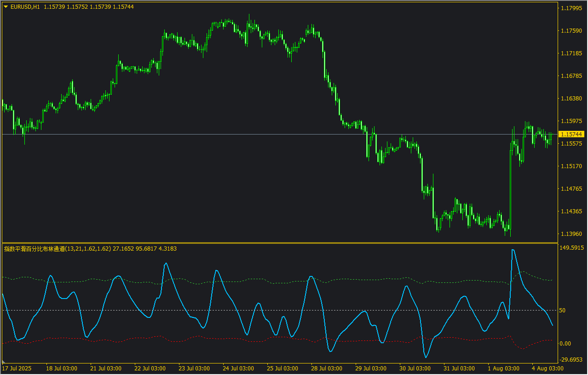Click the 28 Jul 03:00 time label
This screenshot has width=588, height=375.
pyautogui.click(x=327, y=369)
